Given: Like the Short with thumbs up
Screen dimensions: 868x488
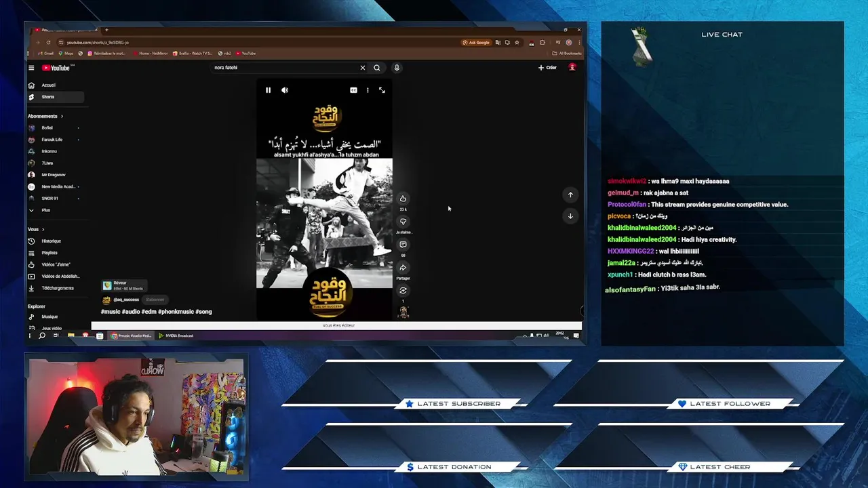Looking at the screenshot, I should (x=403, y=199).
